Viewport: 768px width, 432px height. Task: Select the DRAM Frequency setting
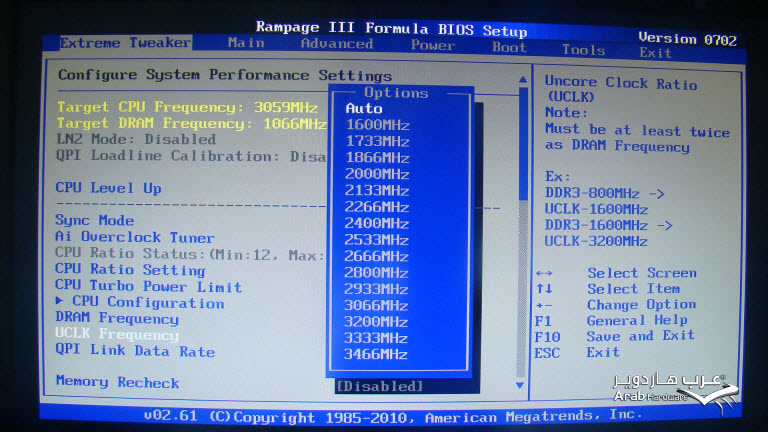117,318
